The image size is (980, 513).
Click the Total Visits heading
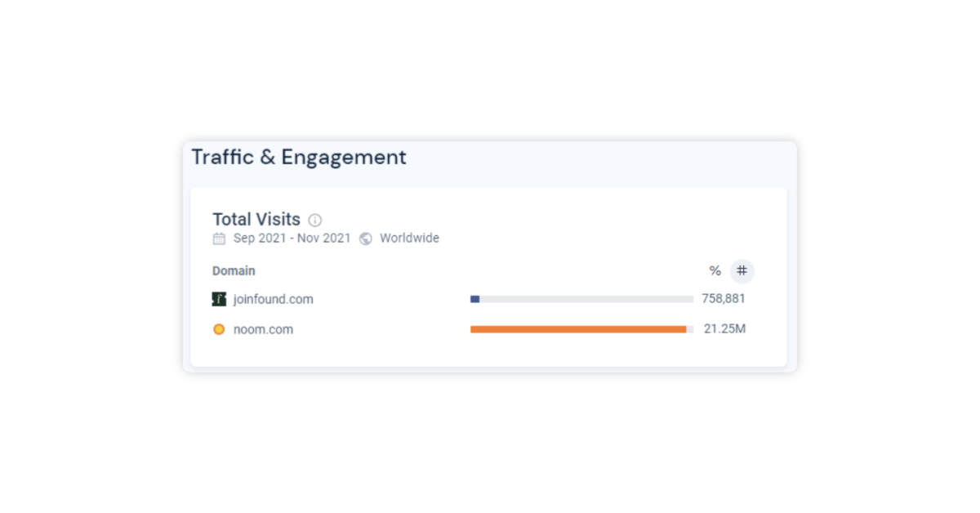pos(256,219)
